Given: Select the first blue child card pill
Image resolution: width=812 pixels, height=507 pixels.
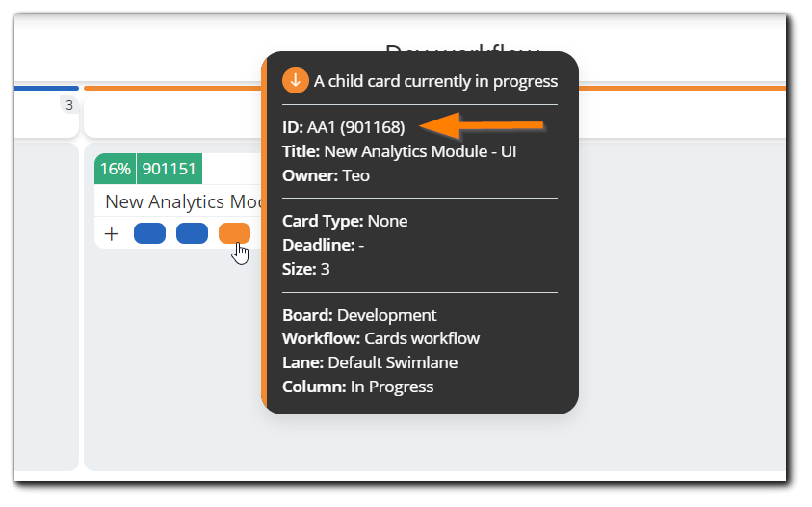Looking at the screenshot, I should 149,233.
